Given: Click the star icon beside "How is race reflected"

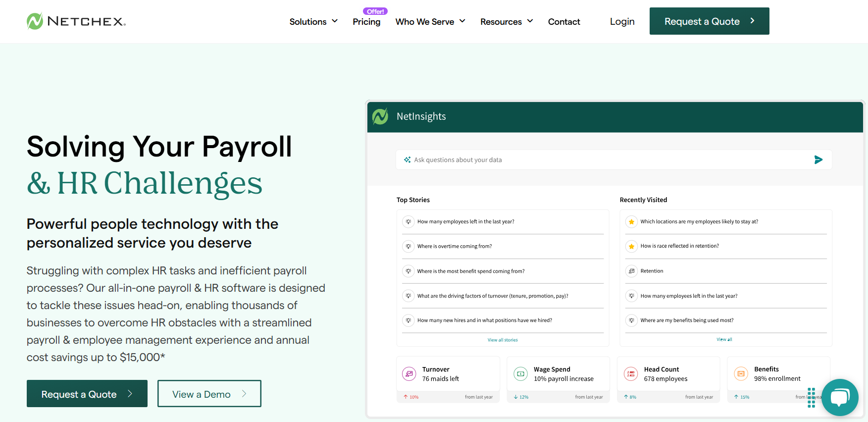Looking at the screenshot, I should coord(631,246).
